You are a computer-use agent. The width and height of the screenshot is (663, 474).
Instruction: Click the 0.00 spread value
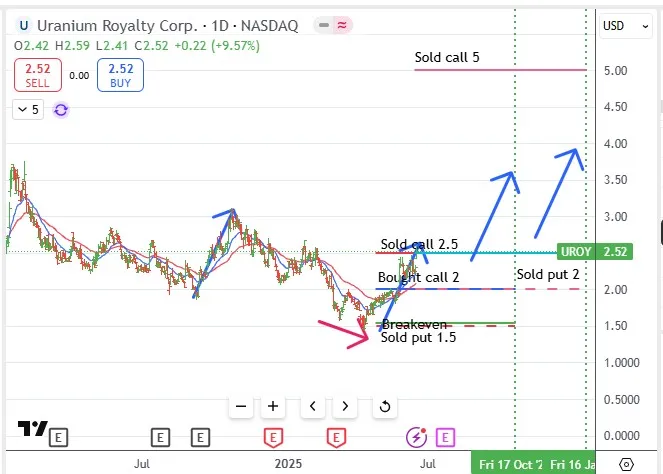(x=79, y=76)
